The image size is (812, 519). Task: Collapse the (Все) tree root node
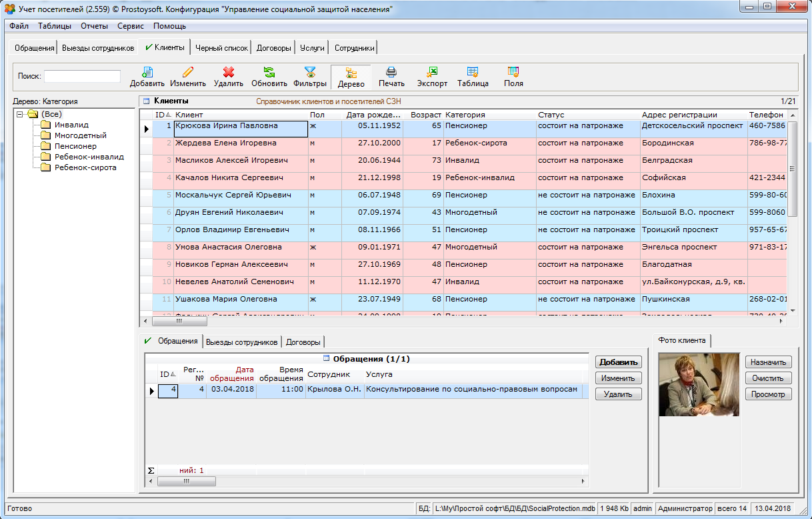click(20, 114)
